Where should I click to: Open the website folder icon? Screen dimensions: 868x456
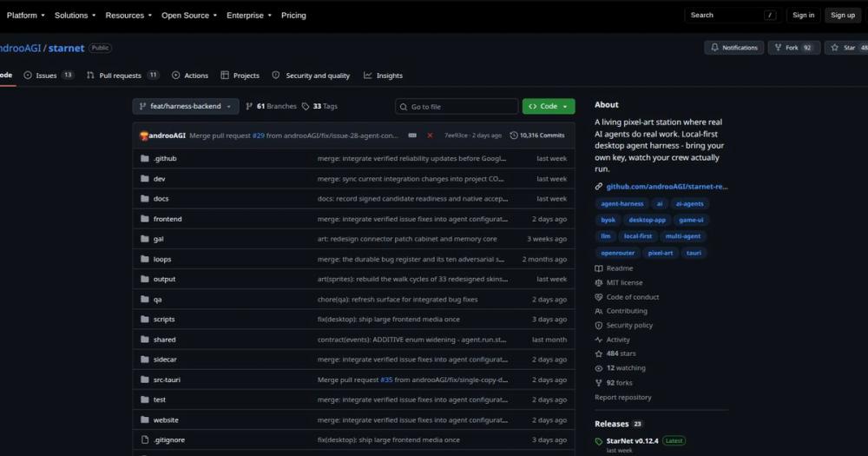tap(145, 420)
